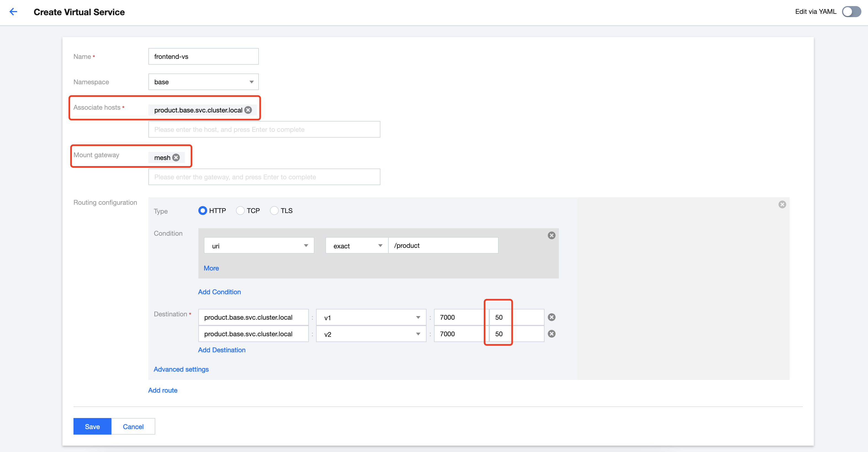
Task: Open the Namespace dropdown showing base
Action: click(x=203, y=82)
